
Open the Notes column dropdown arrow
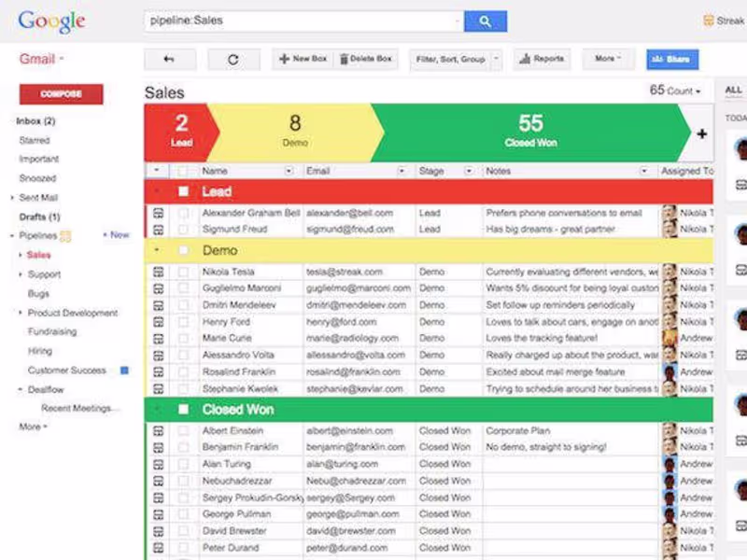coord(644,171)
